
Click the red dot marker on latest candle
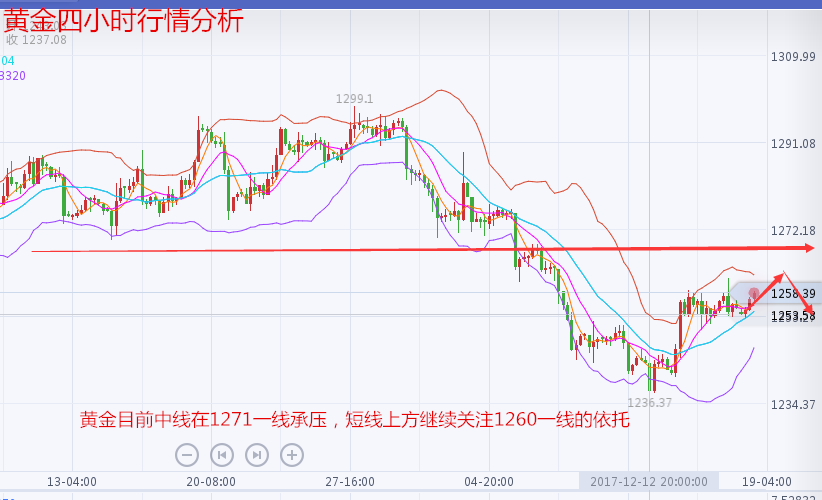[x=754, y=292]
